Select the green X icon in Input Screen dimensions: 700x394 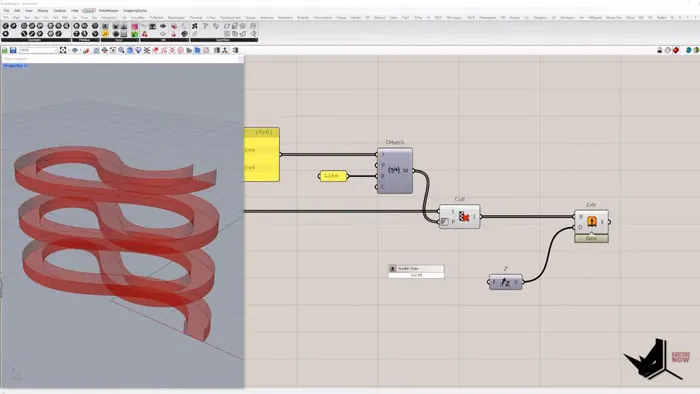(134, 34)
